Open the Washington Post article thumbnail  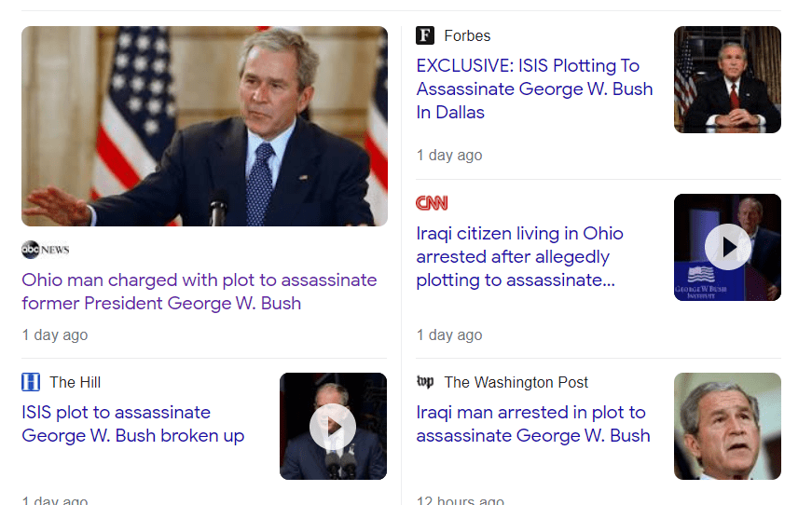pyautogui.click(x=727, y=426)
